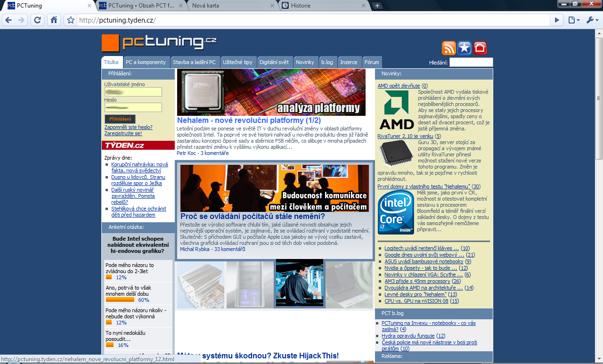
Task: Close the Historie tab
Action: (x=363, y=6)
